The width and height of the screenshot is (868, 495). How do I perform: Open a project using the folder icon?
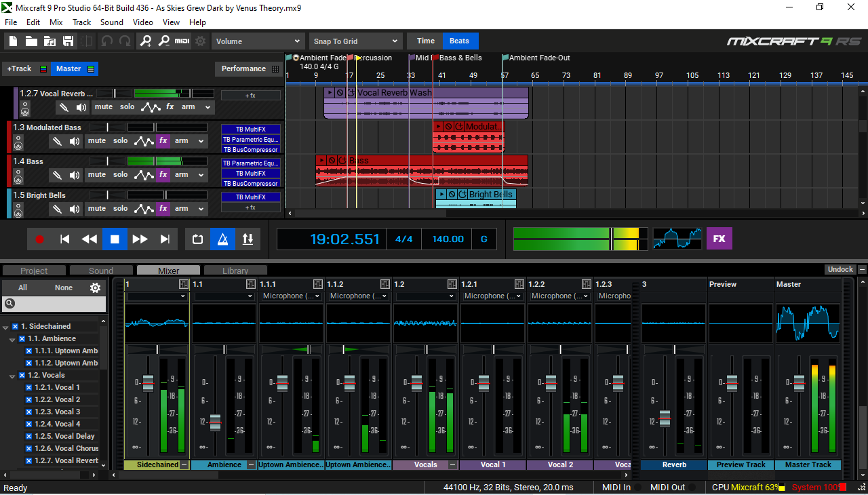[31, 41]
